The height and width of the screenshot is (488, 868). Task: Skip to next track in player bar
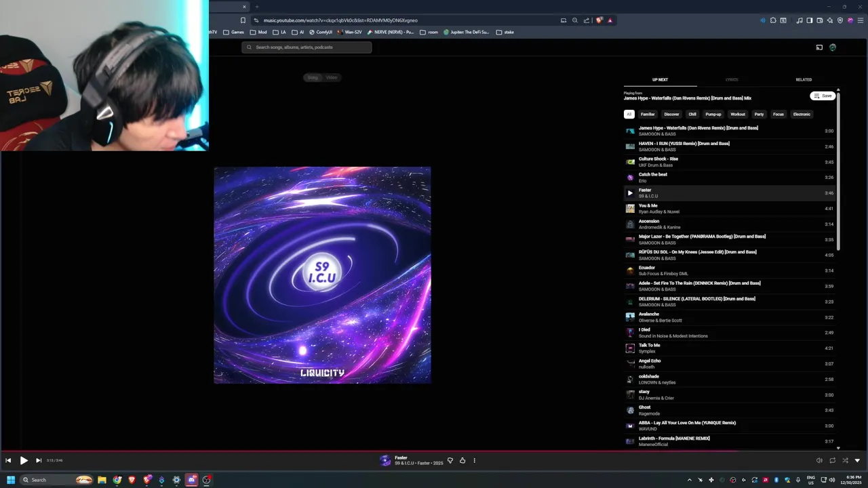click(39, 460)
